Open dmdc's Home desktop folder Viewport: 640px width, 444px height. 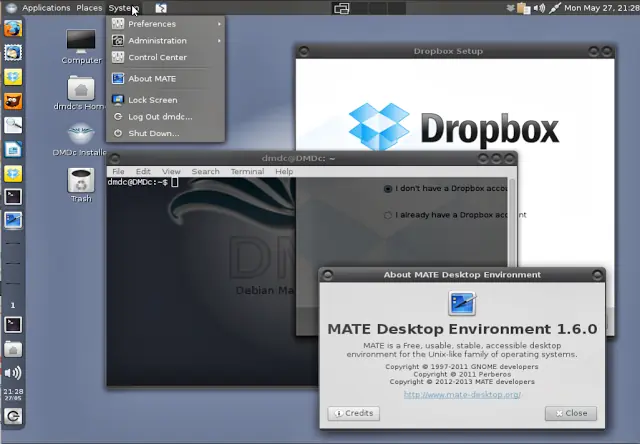tap(81, 93)
